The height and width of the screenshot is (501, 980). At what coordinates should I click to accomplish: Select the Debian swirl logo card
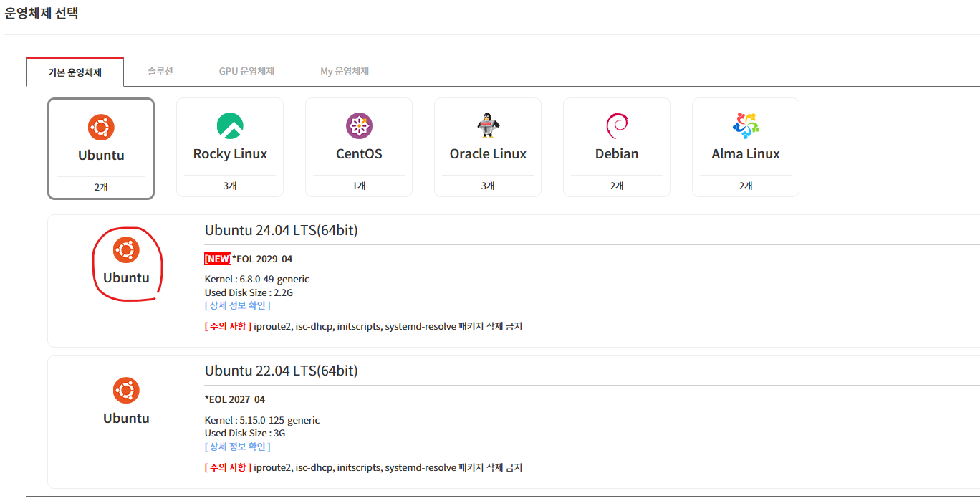pyautogui.click(x=617, y=147)
